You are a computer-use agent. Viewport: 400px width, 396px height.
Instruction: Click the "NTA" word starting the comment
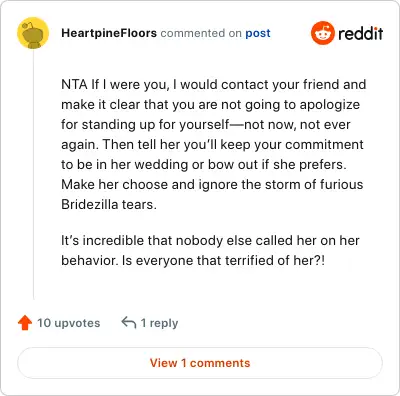[74, 84]
